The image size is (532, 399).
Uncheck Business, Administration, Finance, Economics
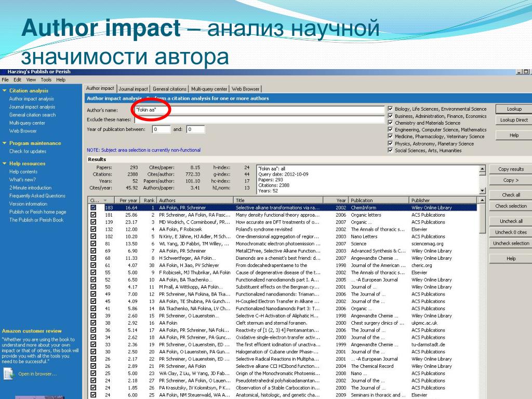(x=390, y=116)
